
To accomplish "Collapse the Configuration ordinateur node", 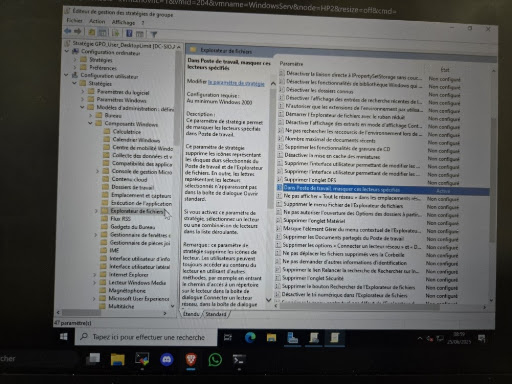I will pos(67,51).
